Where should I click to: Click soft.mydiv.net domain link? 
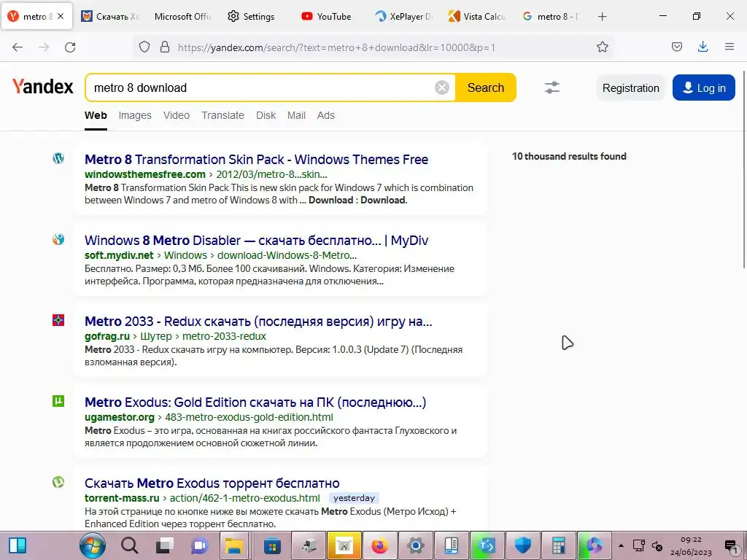click(x=119, y=255)
